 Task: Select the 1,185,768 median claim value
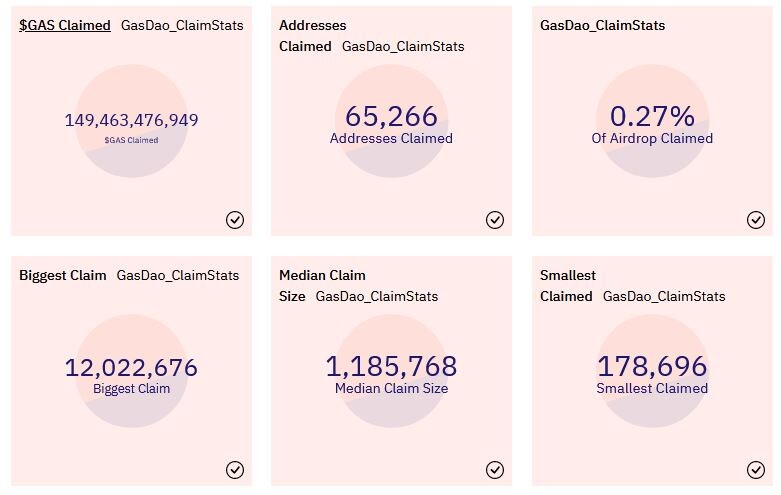(391, 366)
